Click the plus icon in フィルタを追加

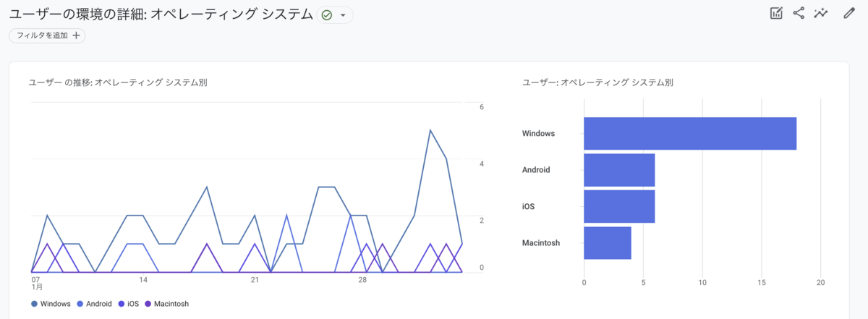(76, 35)
